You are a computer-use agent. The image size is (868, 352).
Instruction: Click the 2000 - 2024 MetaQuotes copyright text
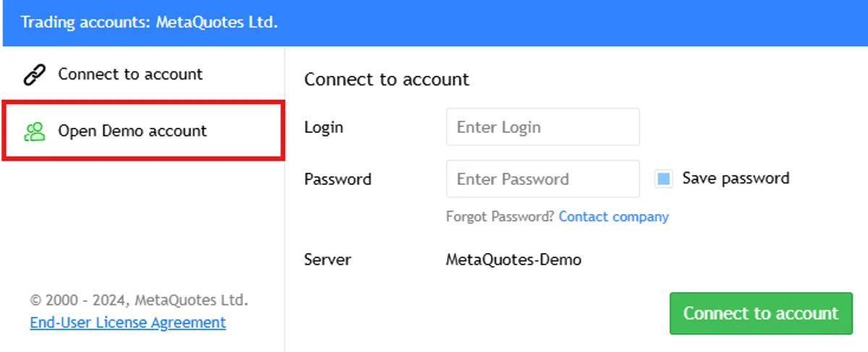(139, 299)
